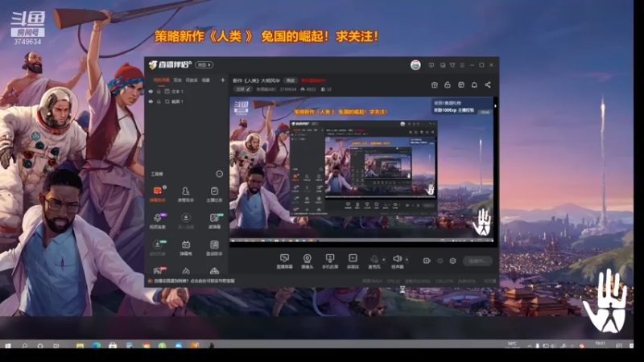Click the stream title text 新作《人类》
The height and width of the screenshot is (362, 644).
[x=256, y=80]
